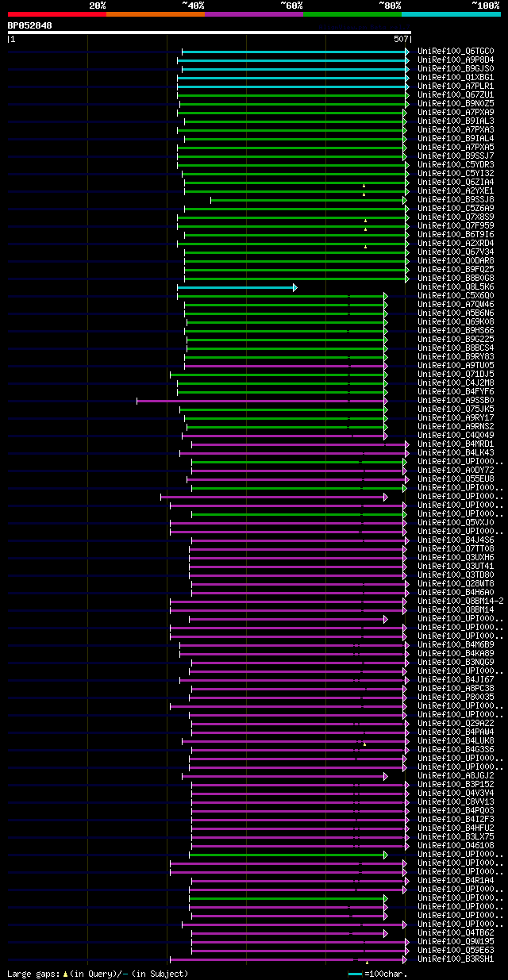The height and width of the screenshot is (980, 508).
Task: Select hit label UniRef100_Q8L5K6
Action: click(x=456, y=286)
